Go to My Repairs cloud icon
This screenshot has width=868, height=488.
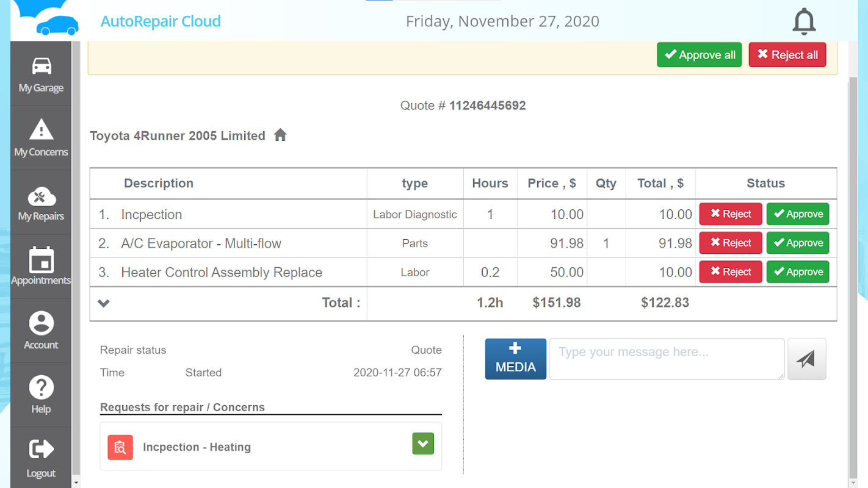point(42,196)
